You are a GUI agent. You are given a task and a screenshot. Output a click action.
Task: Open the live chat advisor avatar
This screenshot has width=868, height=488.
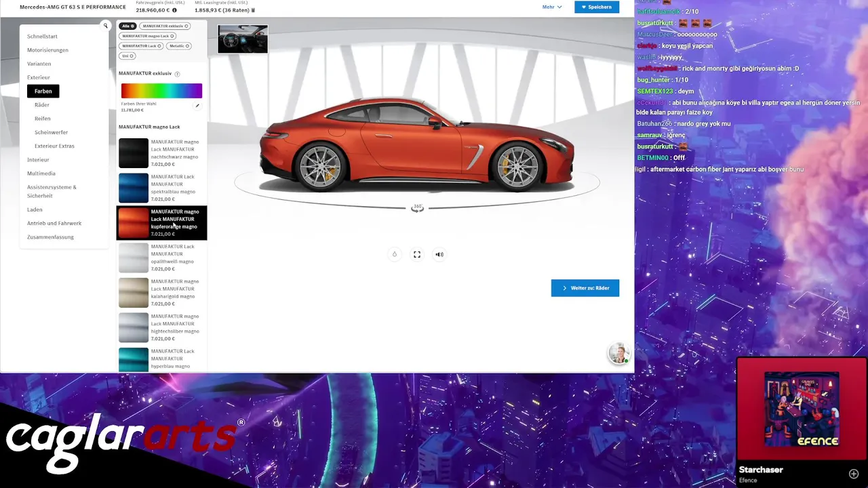tap(618, 353)
